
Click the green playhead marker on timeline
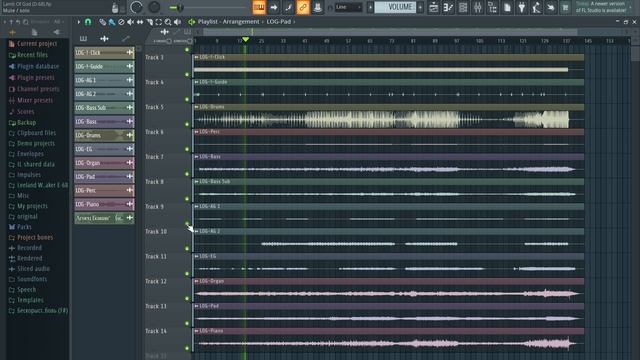coord(245,40)
